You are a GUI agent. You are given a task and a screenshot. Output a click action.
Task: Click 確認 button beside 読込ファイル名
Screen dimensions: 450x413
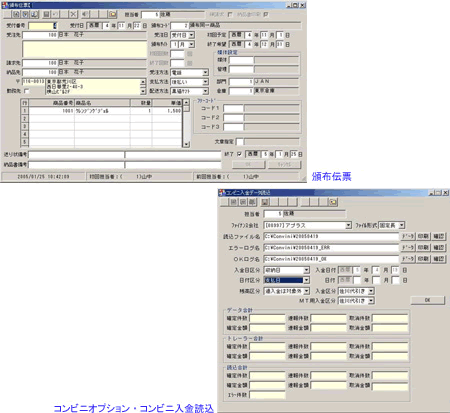click(x=439, y=236)
